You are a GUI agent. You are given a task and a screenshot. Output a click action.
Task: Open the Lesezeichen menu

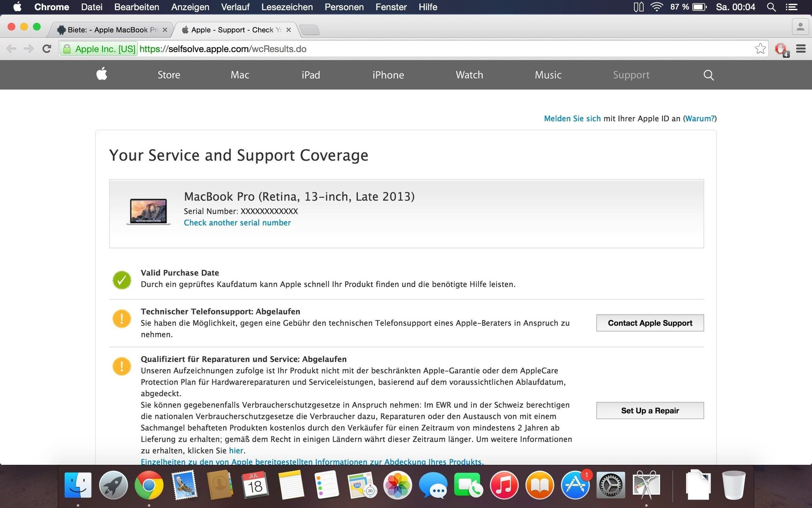(x=287, y=7)
